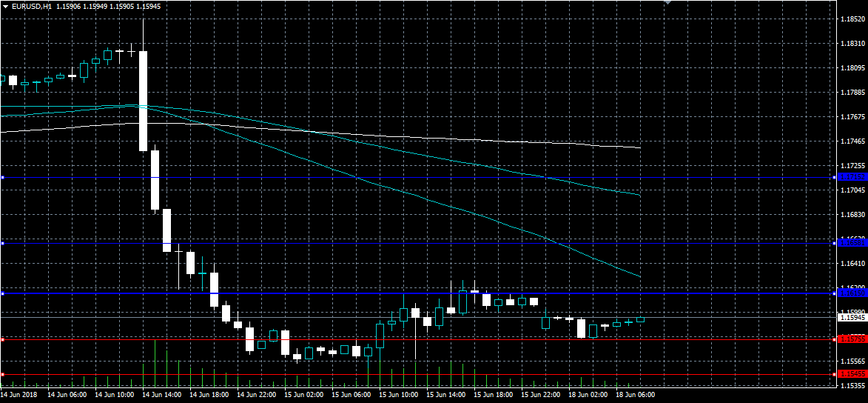Select the blue line's 1.16150 price label
Viewport: 868px width, 403px height.
[x=851, y=293]
